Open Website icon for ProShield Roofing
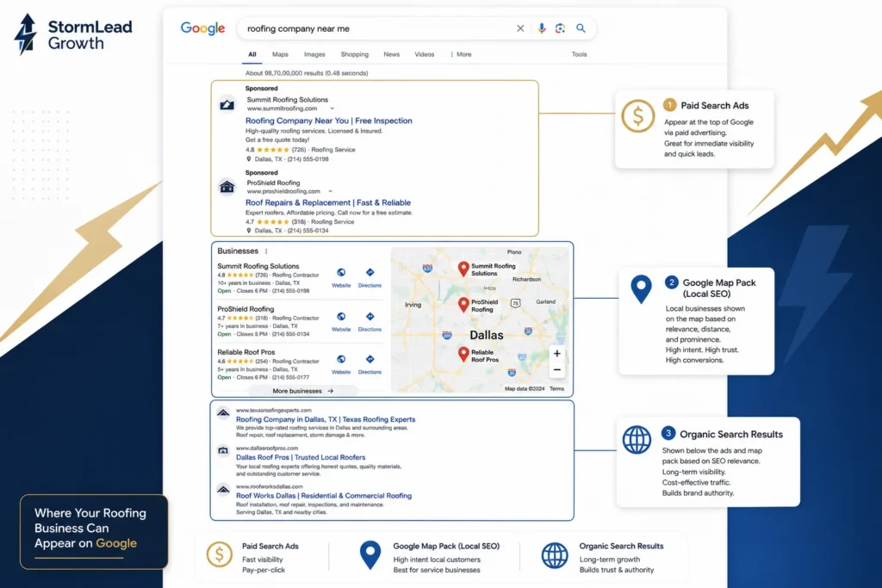 (341, 317)
